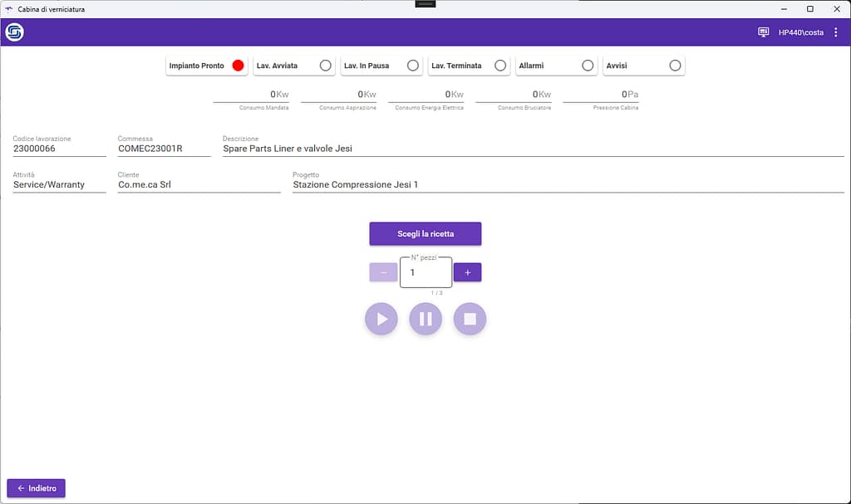Increase piece count with plus button
Screen dimensions: 851x504
pos(467,272)
